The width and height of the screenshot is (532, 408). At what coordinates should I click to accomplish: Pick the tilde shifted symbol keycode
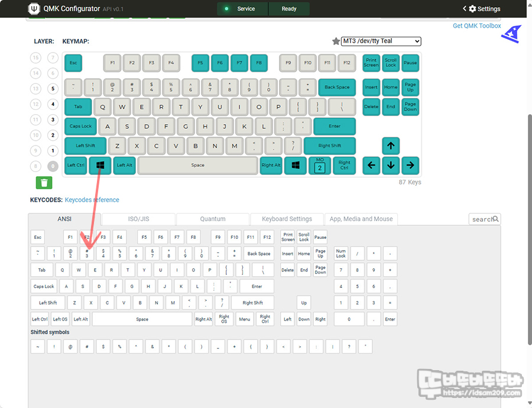[38, 347]
